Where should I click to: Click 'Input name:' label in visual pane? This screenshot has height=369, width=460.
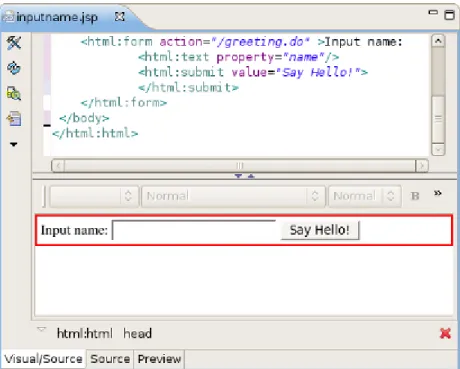point(74,230)
